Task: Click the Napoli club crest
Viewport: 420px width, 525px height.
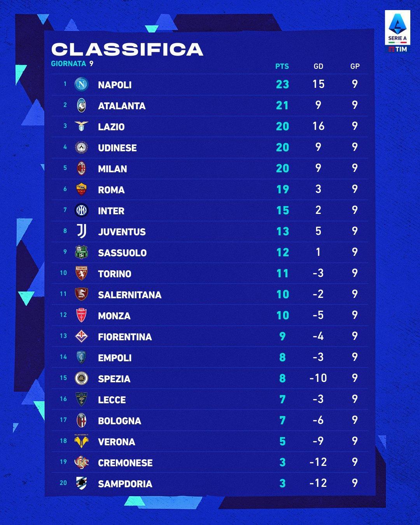Action: tap(81, 84)
